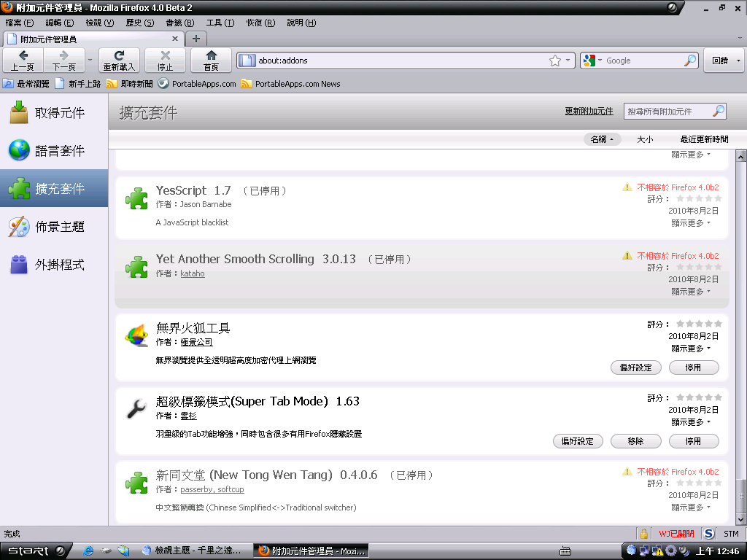Click the 更新附加元件 link

[589, 111]
